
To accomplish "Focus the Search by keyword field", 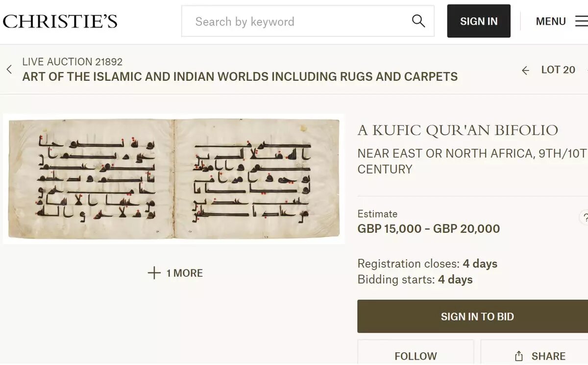I will point(299,22).
